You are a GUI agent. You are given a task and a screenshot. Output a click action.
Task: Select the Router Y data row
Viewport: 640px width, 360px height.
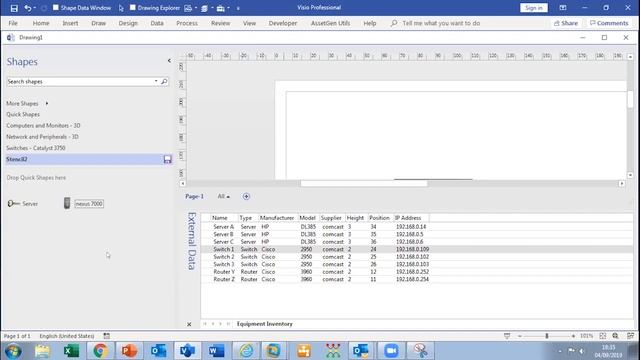417,272
